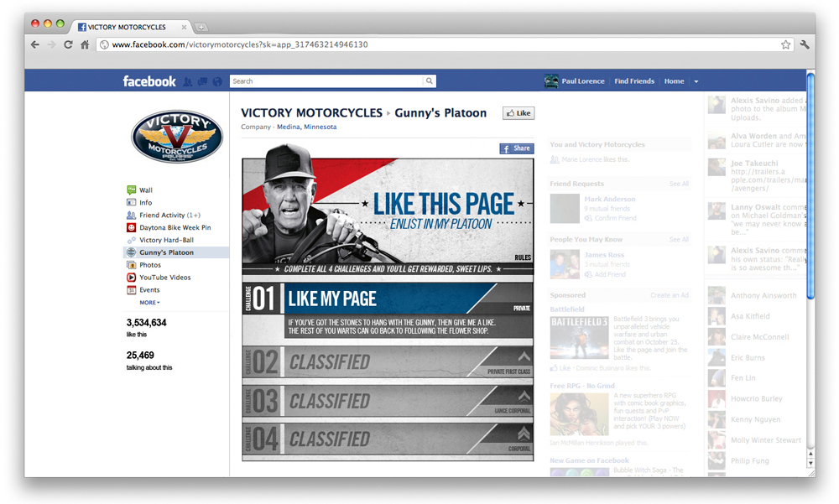839x504 pixels.
Task: Open the Info section
Action: click(x=145, y=203)
